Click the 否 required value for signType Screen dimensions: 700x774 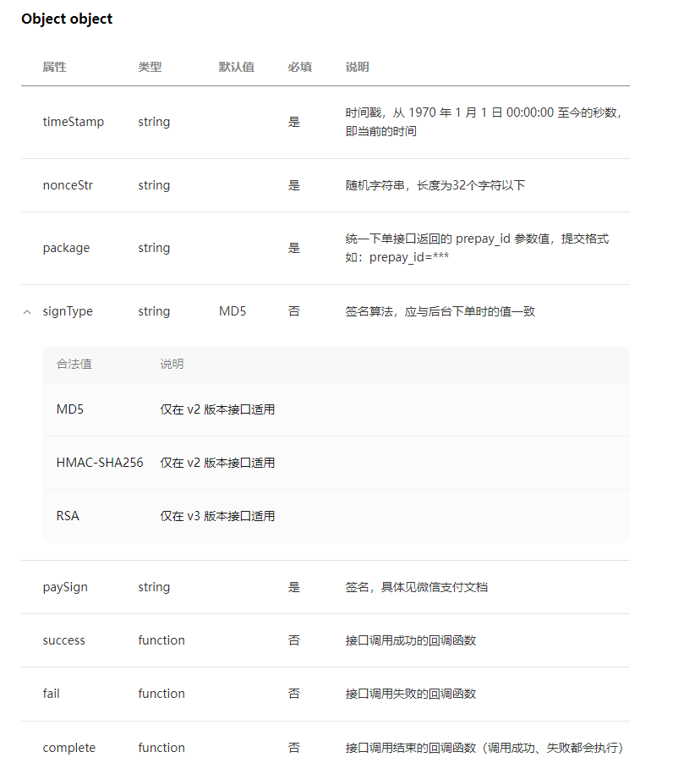coord(294,311)
